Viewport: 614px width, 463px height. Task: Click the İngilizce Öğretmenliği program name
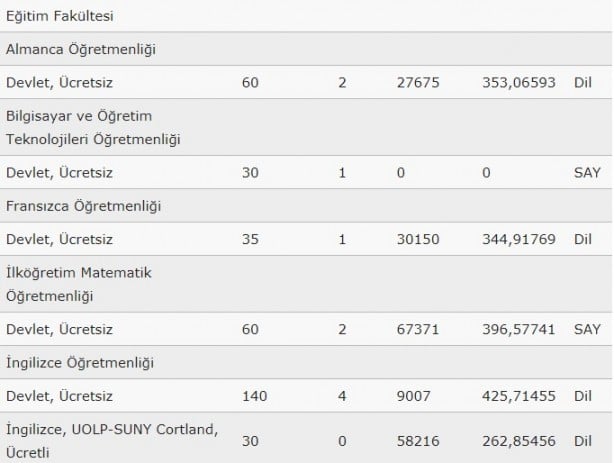[x=80, y=363]
